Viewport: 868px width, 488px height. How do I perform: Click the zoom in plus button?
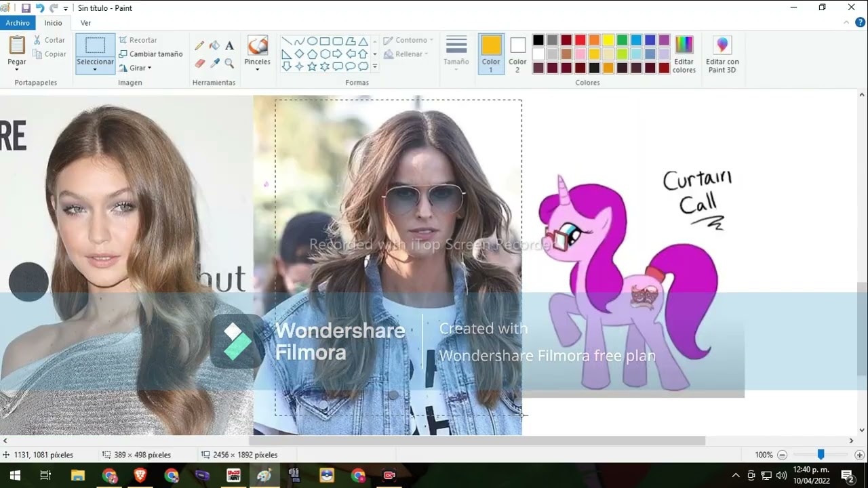[859, 455]
